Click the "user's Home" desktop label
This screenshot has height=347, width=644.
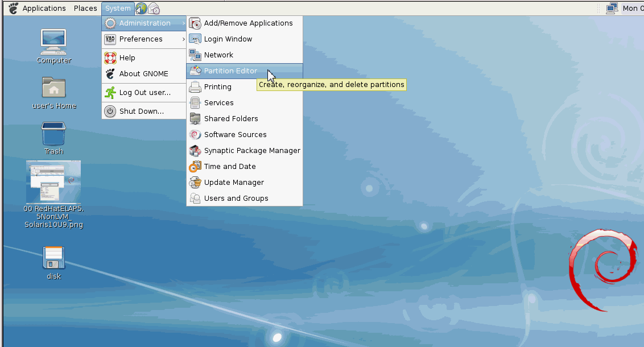[54, 106]
